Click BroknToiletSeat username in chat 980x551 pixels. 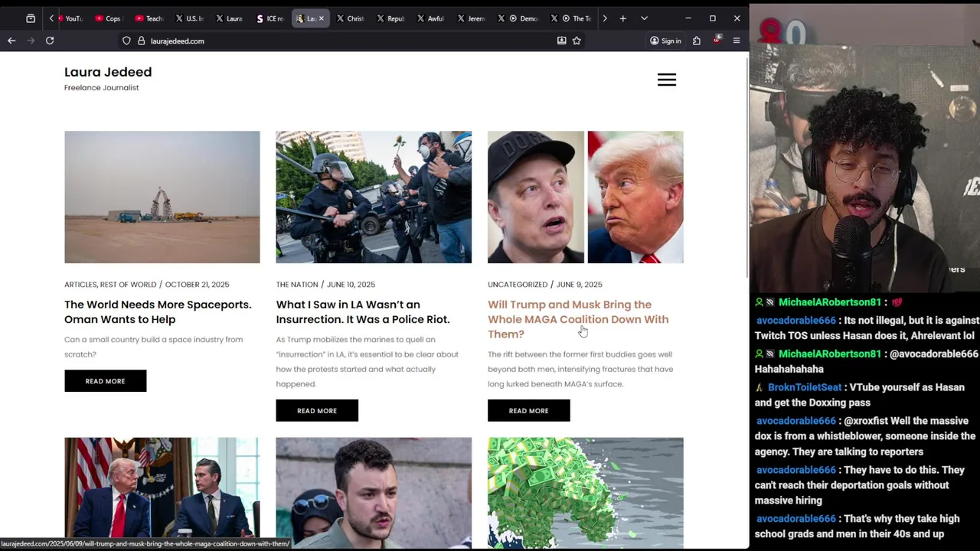click(x=804, y=387)
